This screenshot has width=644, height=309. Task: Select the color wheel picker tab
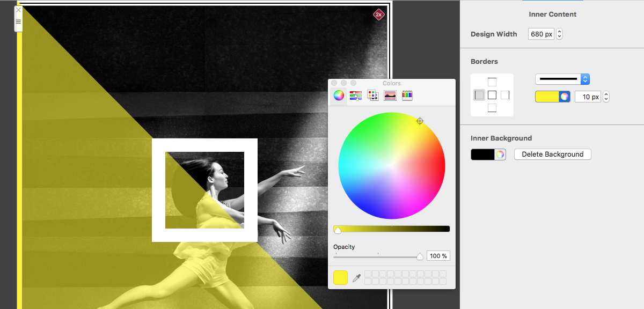[x=339, y=95]
